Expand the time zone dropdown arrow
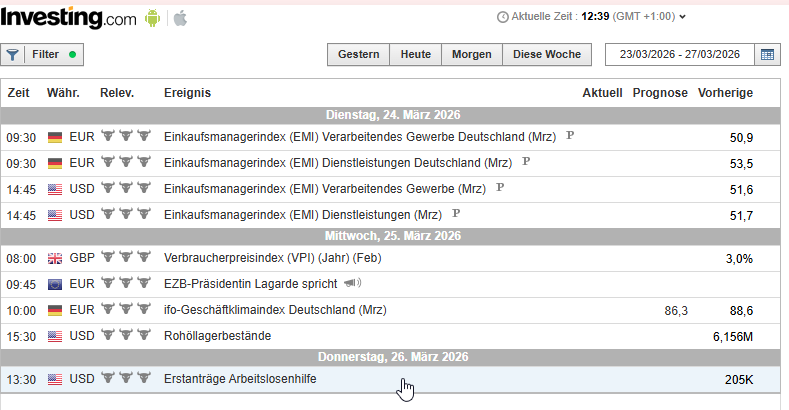789x410 pixels. click(682, 17)
